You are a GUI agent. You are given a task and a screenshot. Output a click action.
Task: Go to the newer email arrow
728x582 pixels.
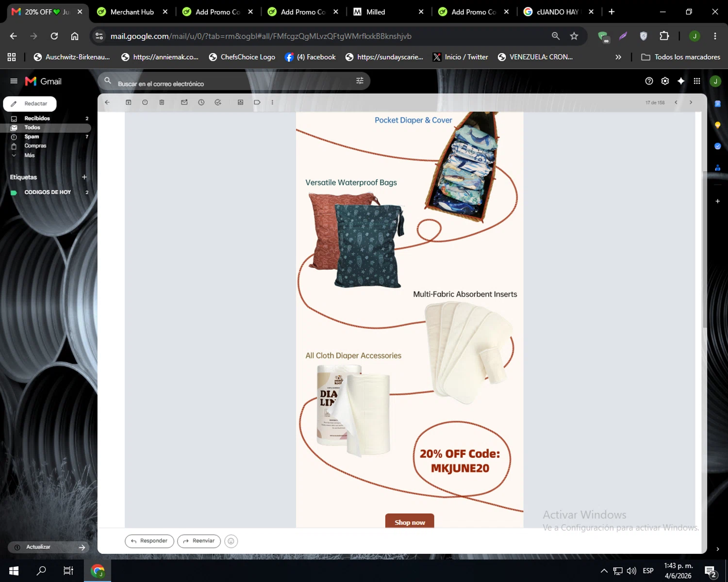676,102
